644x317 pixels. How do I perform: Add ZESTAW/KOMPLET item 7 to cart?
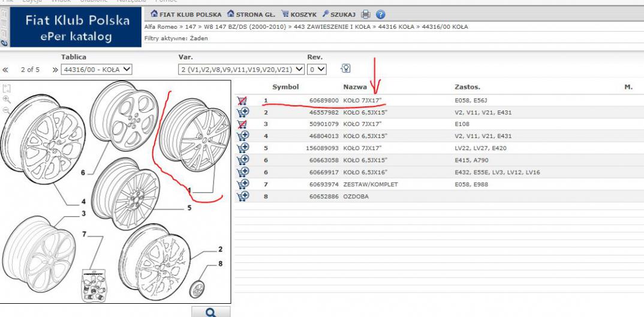243,184
